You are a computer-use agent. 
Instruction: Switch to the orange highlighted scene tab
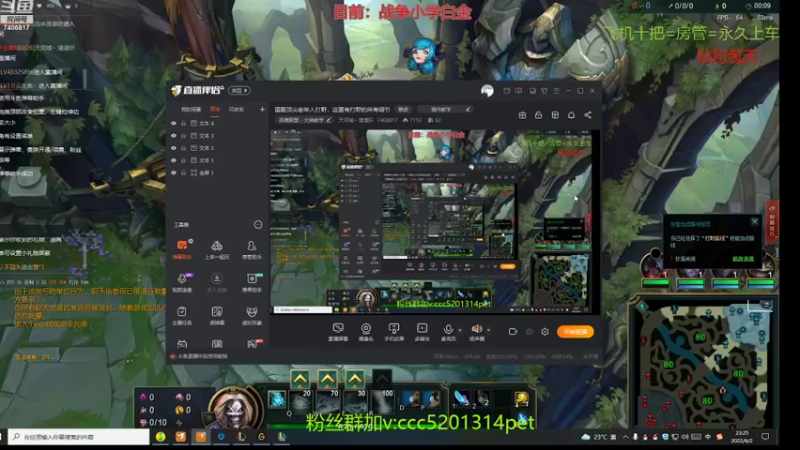point(215,109)
